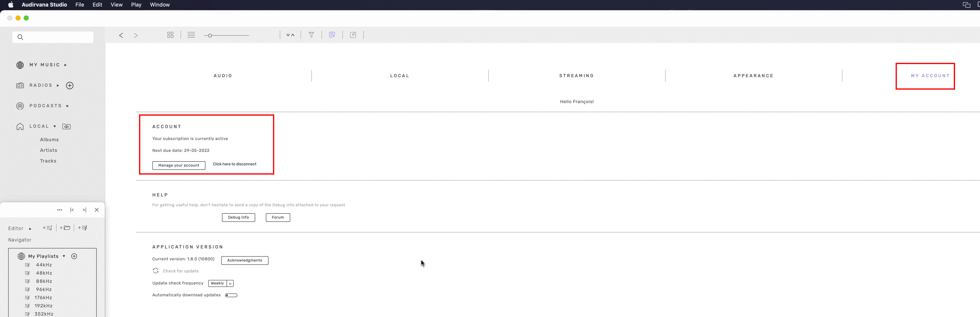Click the search magnifier icon
The image size is (980, 317).
(x=20, y=37)
